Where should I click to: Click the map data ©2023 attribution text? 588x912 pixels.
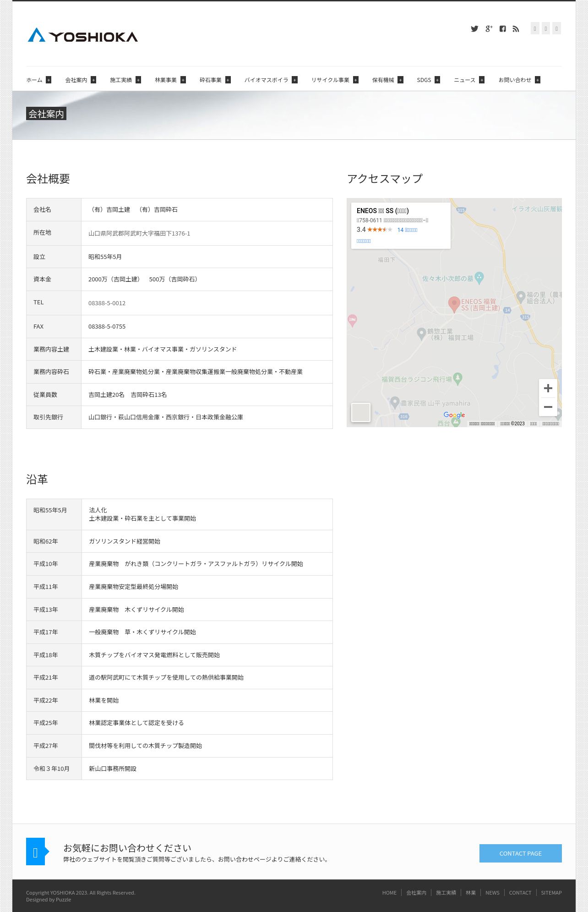pyautogui.click(x=512, y=424)
